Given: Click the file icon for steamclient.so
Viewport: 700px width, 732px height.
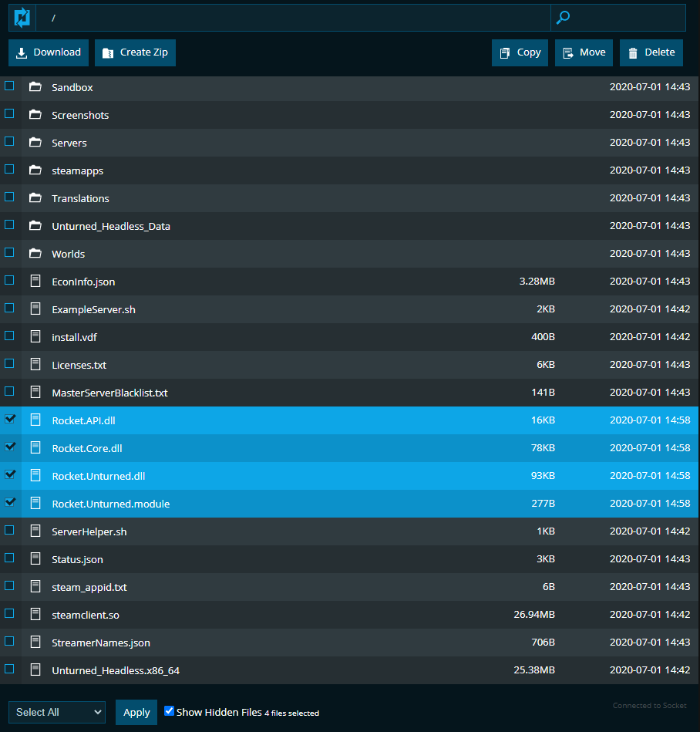Looking at the screenshot, I should (35, 615).
